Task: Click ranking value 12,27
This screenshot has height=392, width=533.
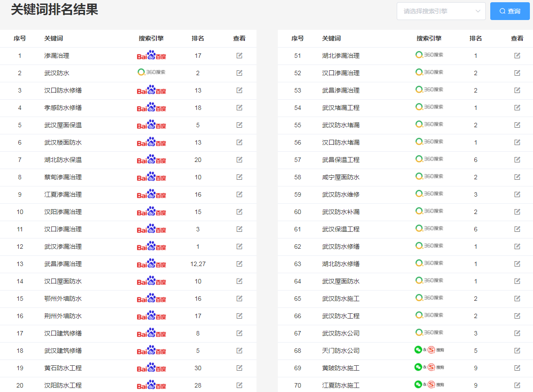Action: (198, 264)
